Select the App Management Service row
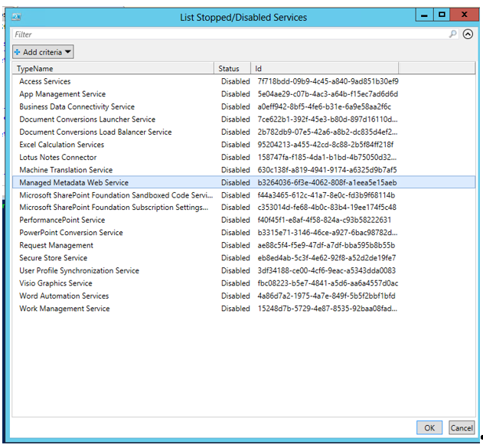This screenshot has width=483, height=448. click(x=243, y=94)
